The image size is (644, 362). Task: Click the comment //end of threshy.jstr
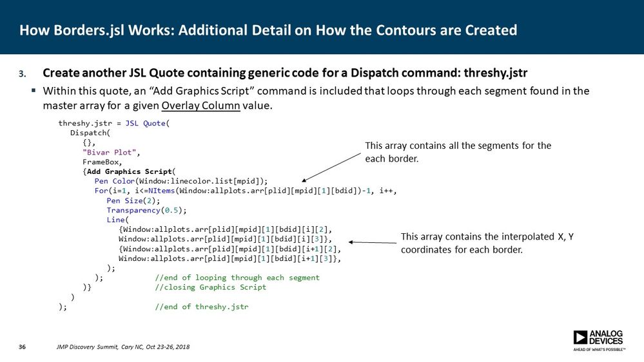201,307
